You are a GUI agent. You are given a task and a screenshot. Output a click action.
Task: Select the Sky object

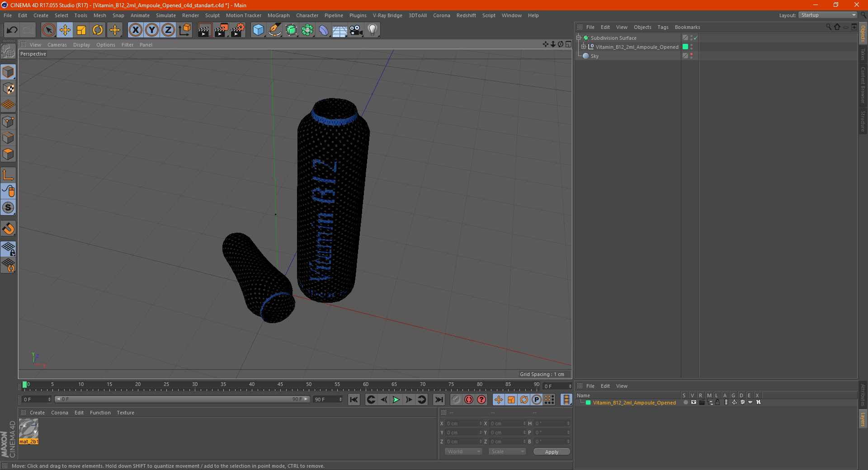click(594, 56)
